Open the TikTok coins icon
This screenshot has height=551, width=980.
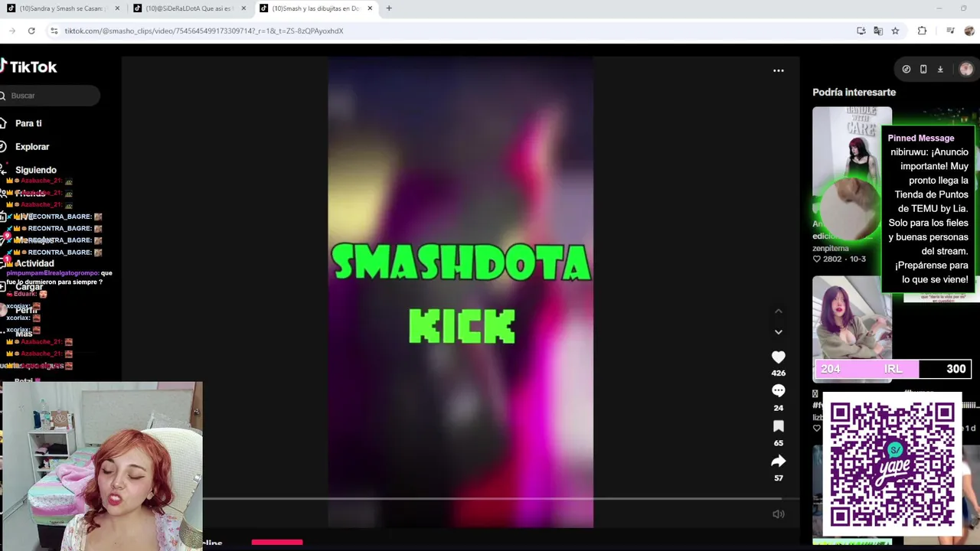pos(906,69)
